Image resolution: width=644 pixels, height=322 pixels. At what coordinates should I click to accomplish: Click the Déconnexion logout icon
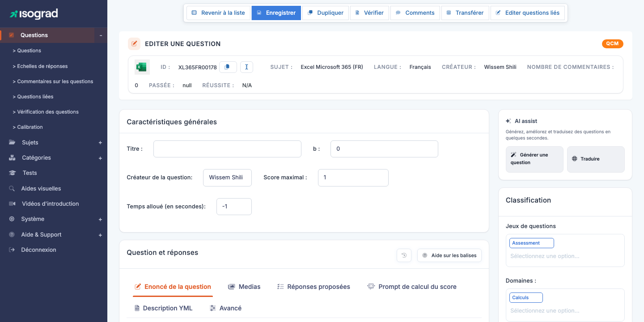click(x=12, y=250)
